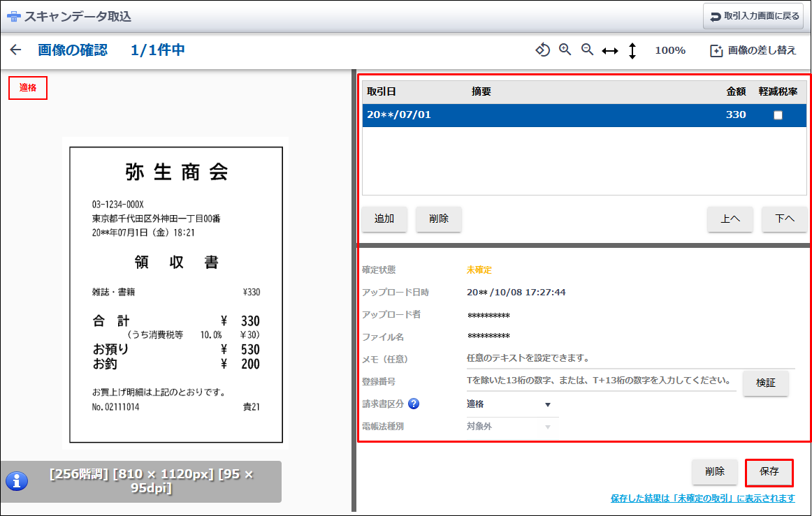Click the 検証 button
The height and width of the screenshot is (516, 812).
coord(766,383)
